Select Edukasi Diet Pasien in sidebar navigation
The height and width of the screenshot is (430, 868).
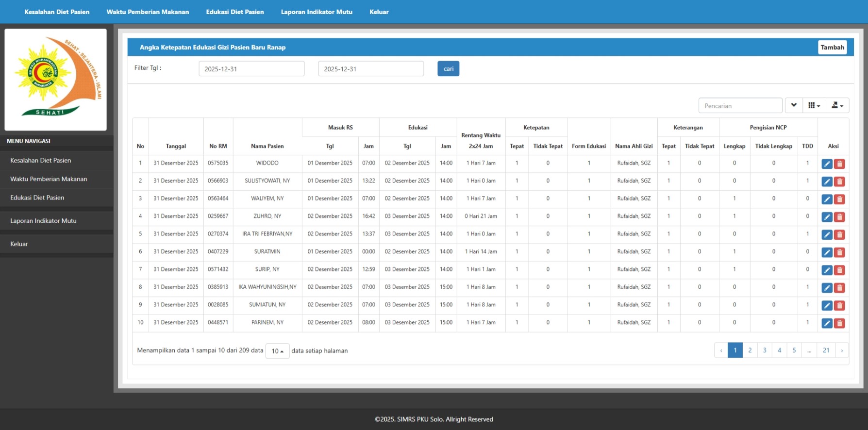coord(56,198)
